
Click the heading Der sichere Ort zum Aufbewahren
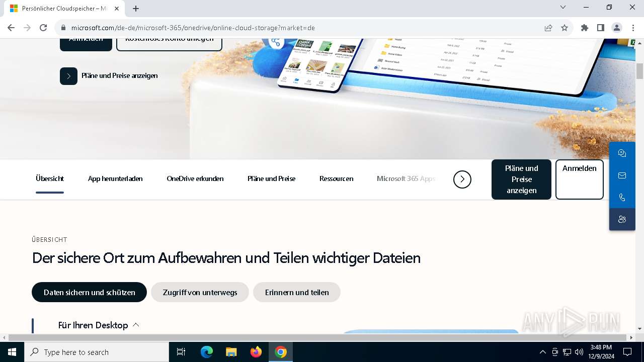(x=226, y=258)
